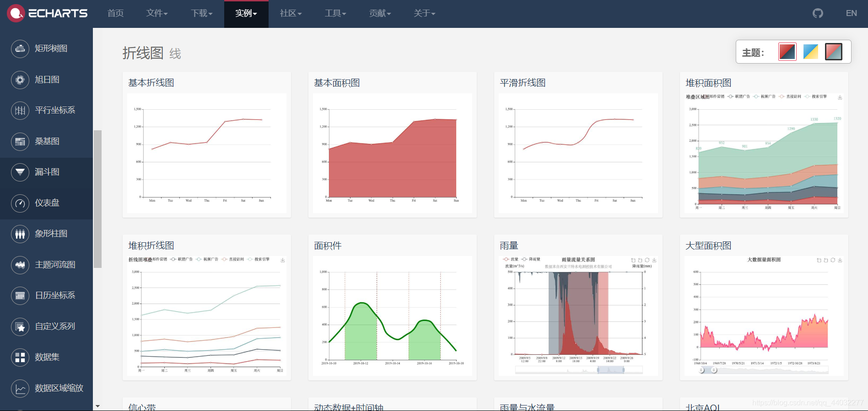Select the 数据集 dataset sidebar icon
This screenshot has height=411, width=868.
click(20, 357)
